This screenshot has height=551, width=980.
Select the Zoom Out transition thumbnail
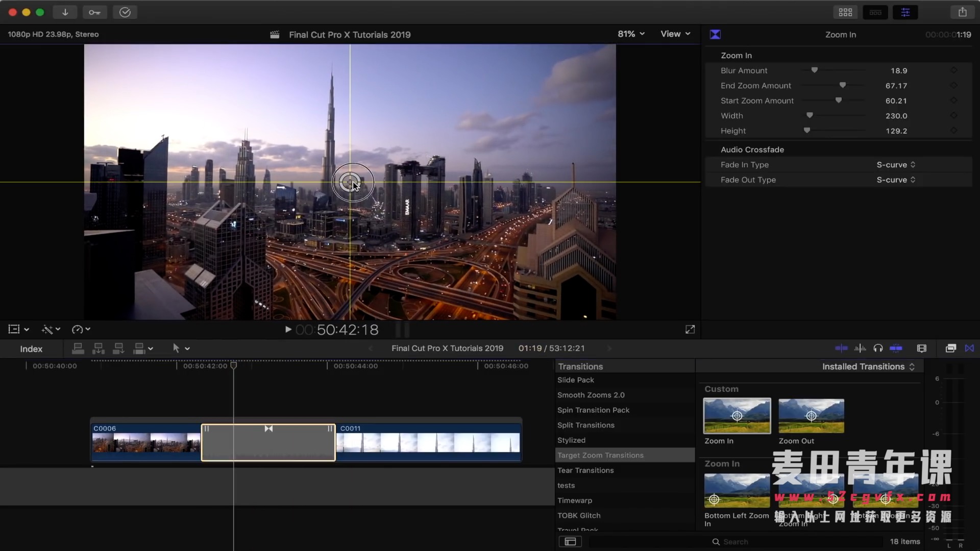[811, 416]
